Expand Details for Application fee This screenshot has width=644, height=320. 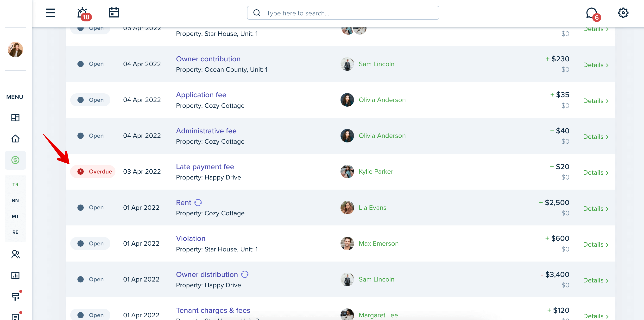(x=596, y=101)
